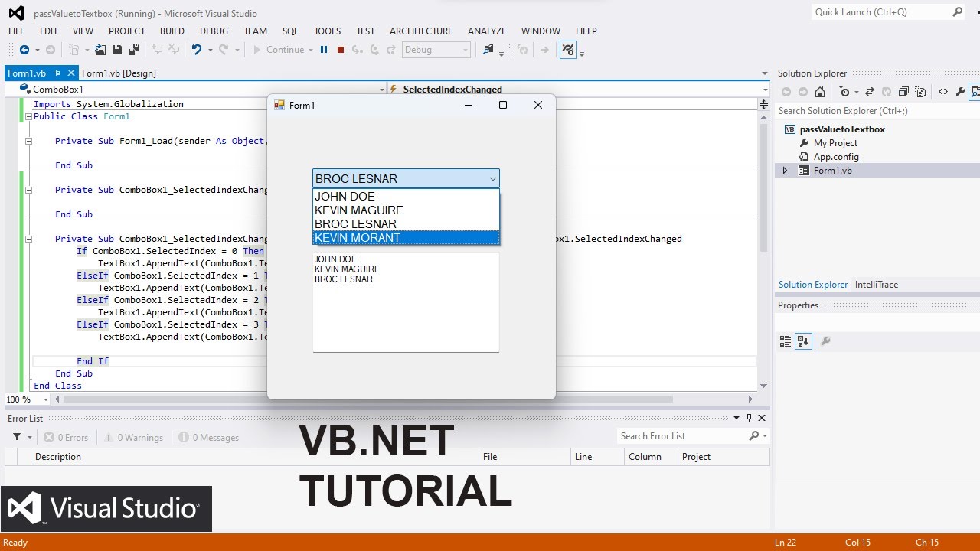This screenshot has width=980, height=551.
Task: Open Error List window position dropdown
Action: (x=737, y=418)
